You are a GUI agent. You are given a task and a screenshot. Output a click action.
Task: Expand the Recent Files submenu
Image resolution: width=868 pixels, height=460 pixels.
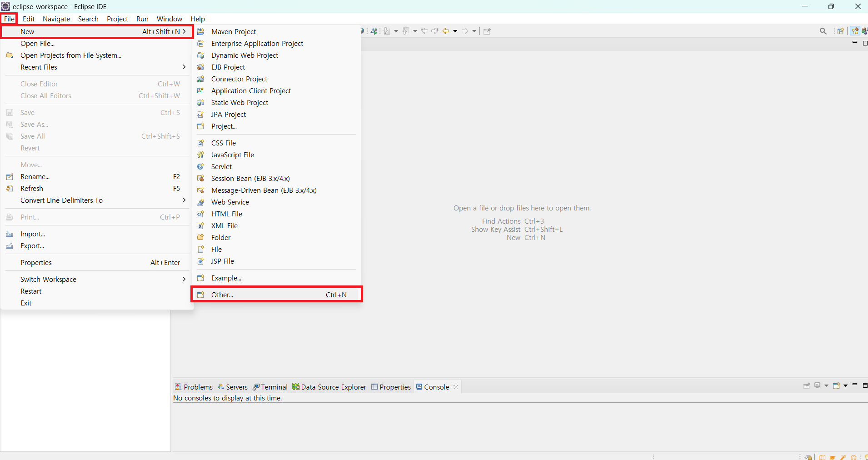click(x=184, y=67)
